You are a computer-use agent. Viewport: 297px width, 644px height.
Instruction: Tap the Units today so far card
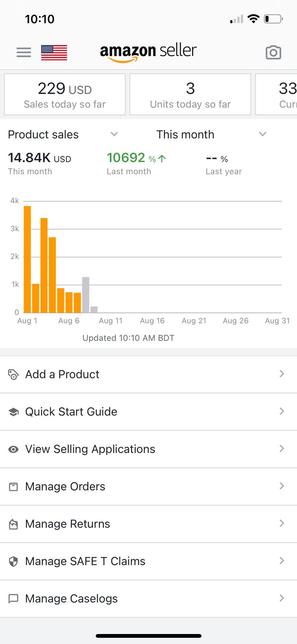[x=190, y=95]
